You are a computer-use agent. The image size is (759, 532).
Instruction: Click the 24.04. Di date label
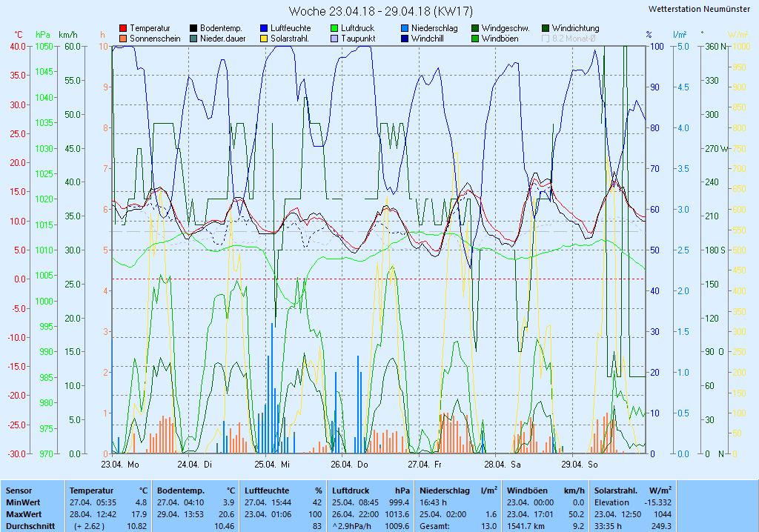tap(195, 465)
